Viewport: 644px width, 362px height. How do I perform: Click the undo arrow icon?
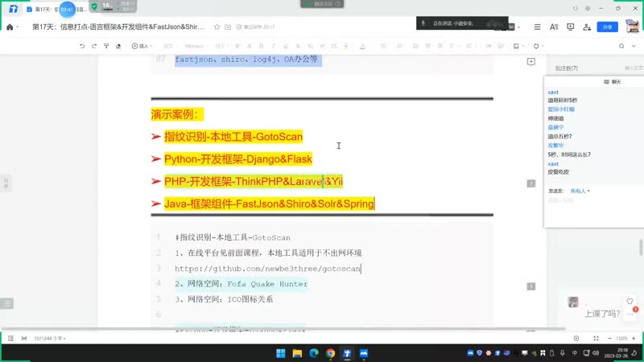click(82, 46)
